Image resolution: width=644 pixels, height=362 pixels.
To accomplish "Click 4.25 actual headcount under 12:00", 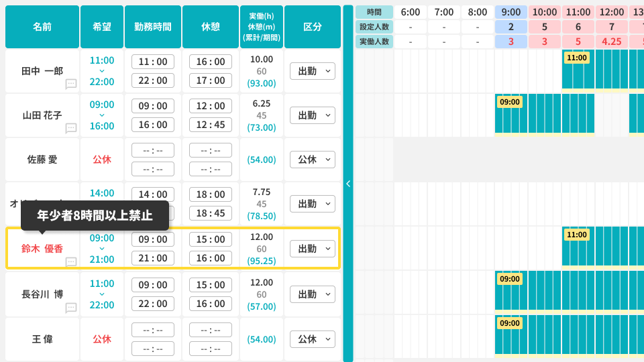I will pos(612,42).
